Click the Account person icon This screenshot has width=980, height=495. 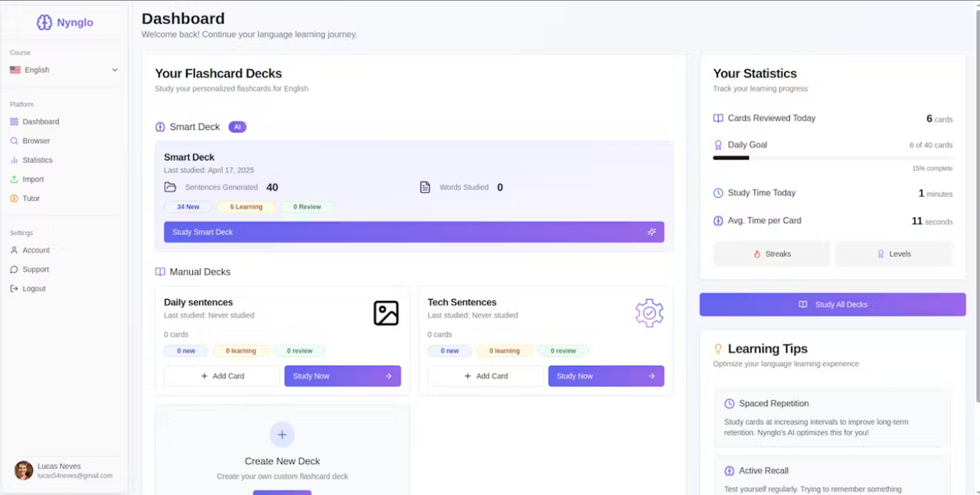(15, 251)
